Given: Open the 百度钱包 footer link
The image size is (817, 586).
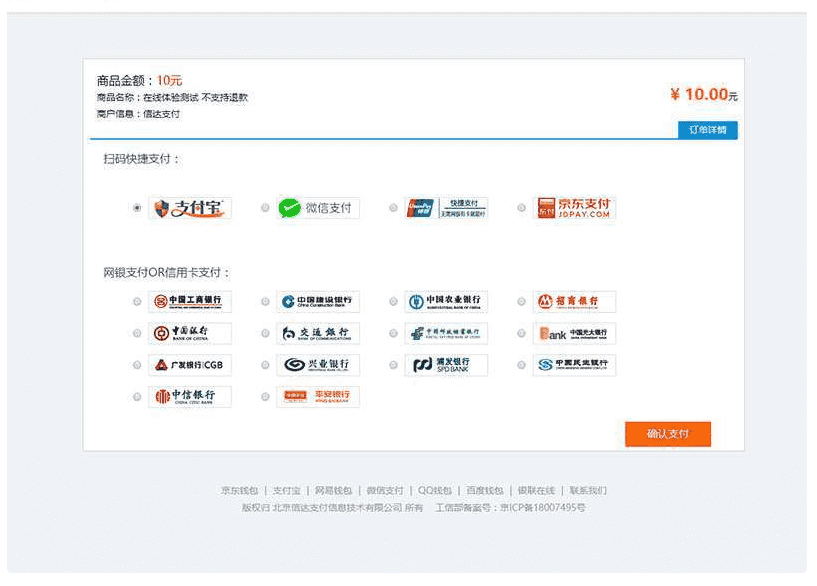Looking at the screenshot, I should click(x=485, y=491).
